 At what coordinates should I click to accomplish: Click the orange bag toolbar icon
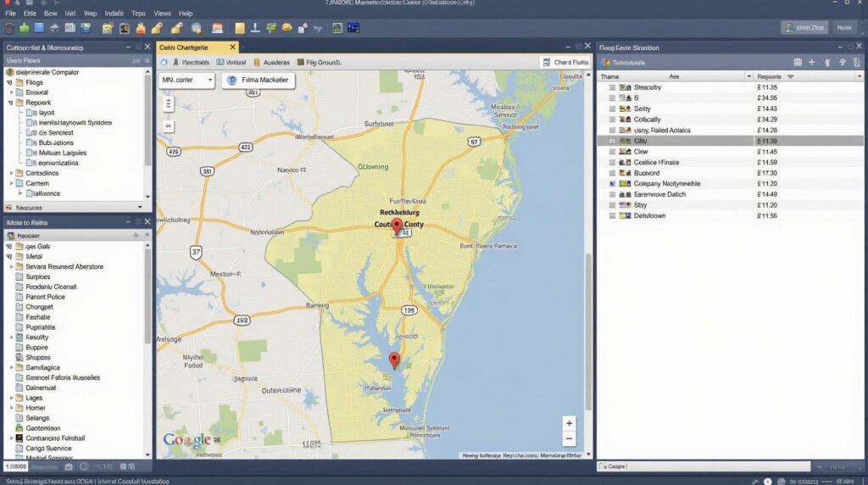tap(141, 28)
